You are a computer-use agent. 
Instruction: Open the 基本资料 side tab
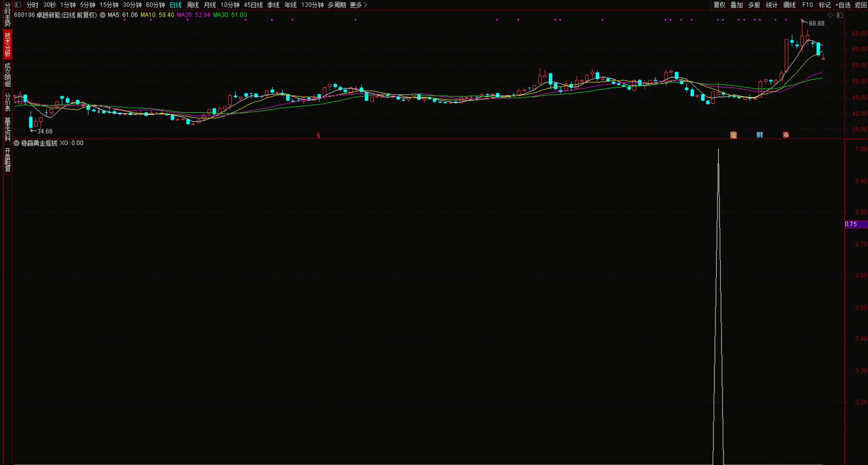7,129
